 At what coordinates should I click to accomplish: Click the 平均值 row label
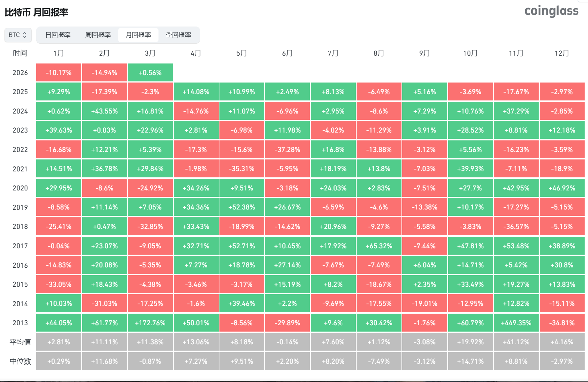[x=20, y=342]
